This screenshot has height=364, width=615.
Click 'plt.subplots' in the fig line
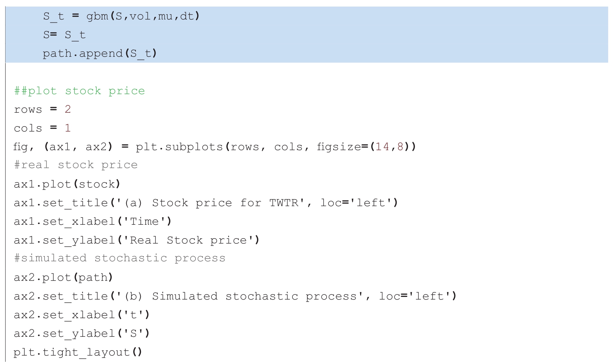pyautogui.click(x=179, y=147)
